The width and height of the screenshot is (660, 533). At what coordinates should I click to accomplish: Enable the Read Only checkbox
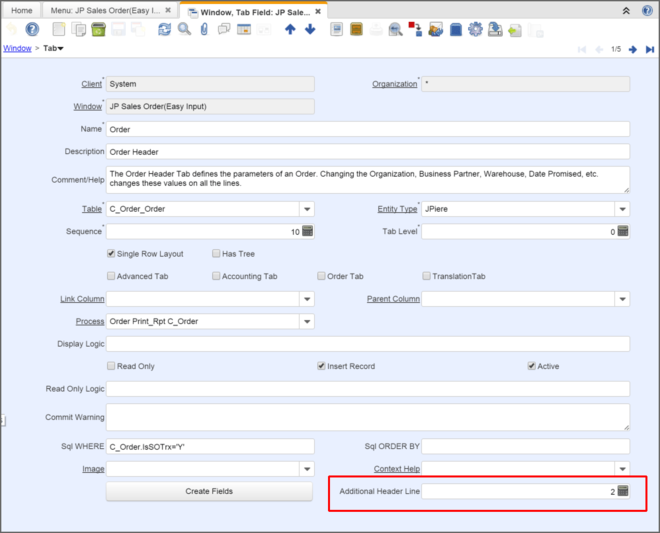coord(111,366)
